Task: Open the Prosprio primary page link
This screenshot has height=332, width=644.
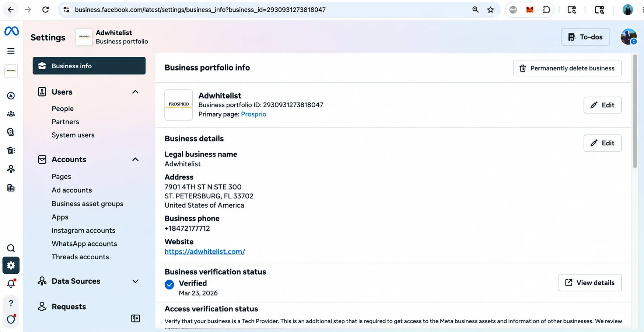Action: coord(253,114)
